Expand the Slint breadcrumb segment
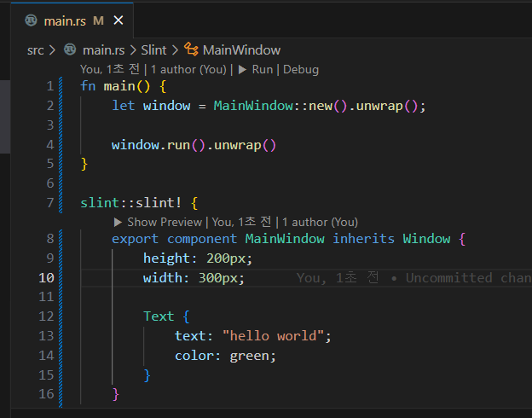Screen dimensions: 532x418 154,50
